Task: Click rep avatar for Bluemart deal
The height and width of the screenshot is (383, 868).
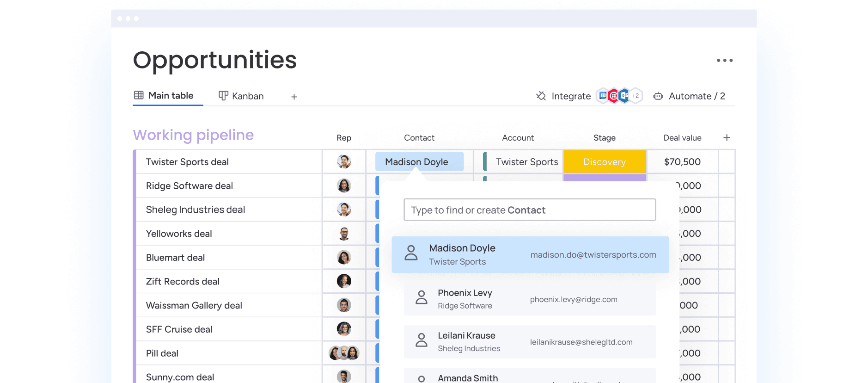Action: click(x=344, y=257)
